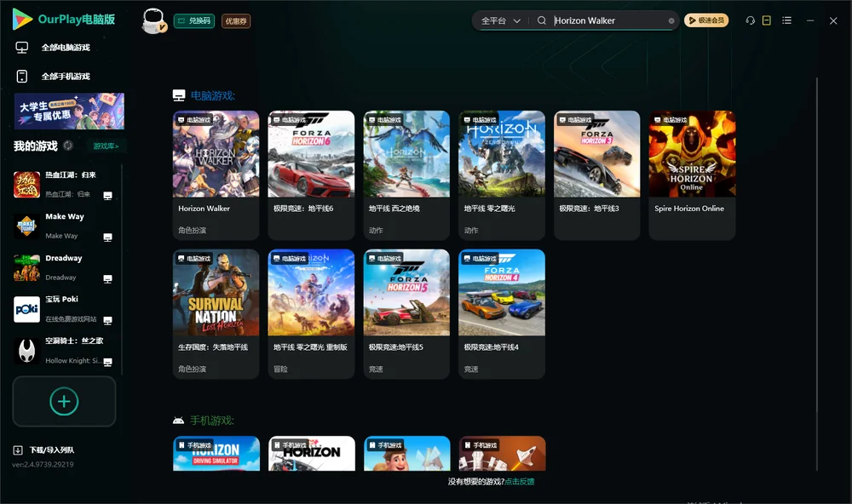Click the 手机游戏: section heading
This screenshot has width=852, height=504.
[212, 421]
